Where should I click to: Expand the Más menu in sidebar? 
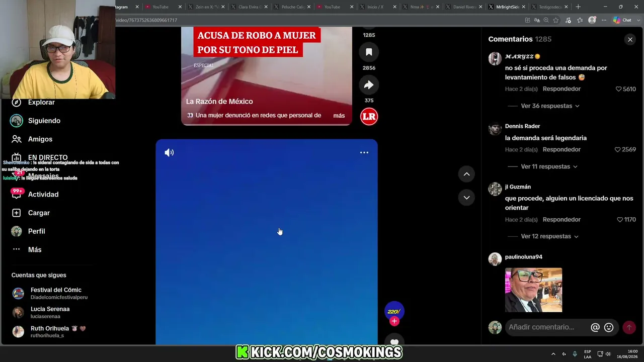click(27, 250)
